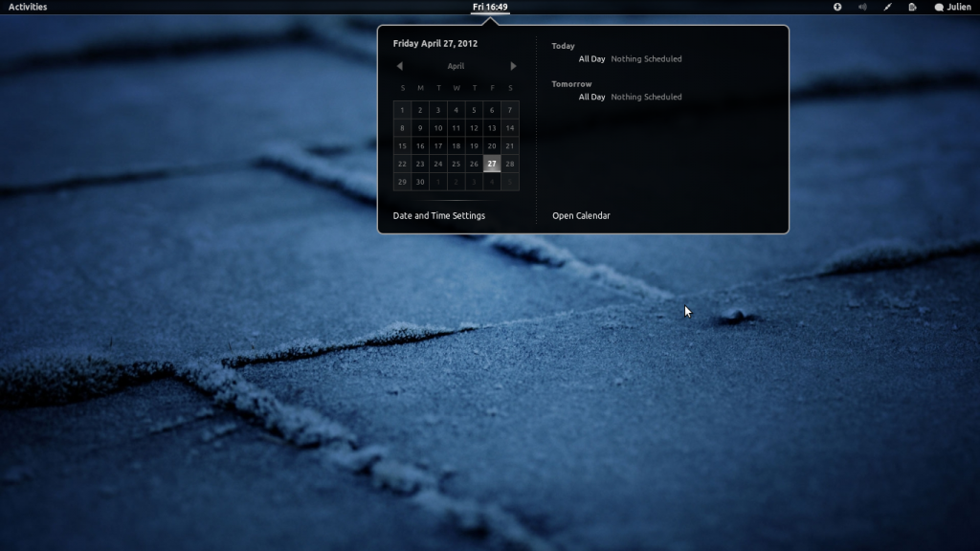This screenshot has width=980, height=551.
Task: Open the network connection icon
Action: pos(887,7)
